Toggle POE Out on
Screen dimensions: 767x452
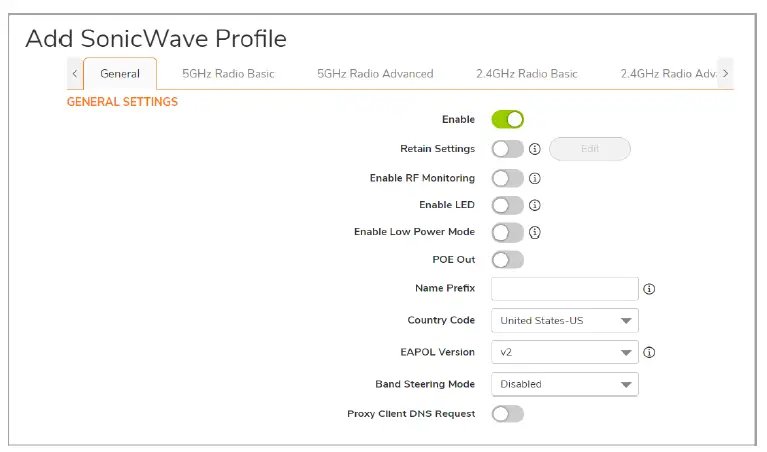[507, 260]
